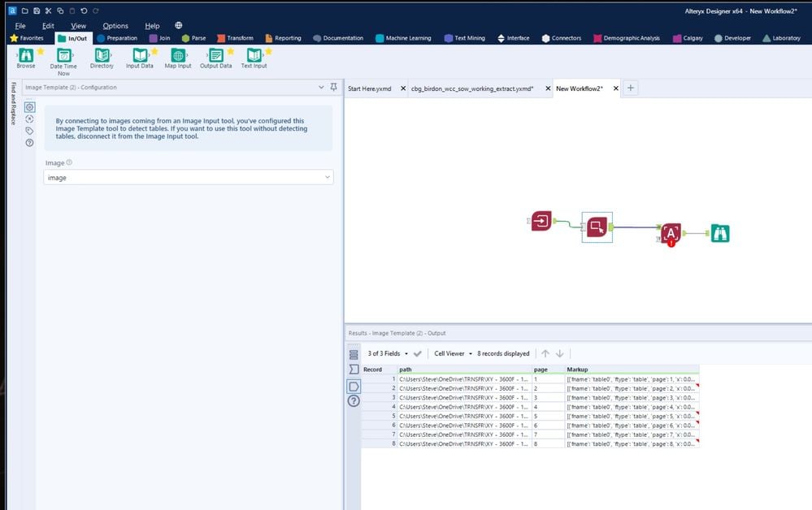The height and width of the screenshot is (510, 812).
Task: Undo the last action
Action: pos(84,11)
